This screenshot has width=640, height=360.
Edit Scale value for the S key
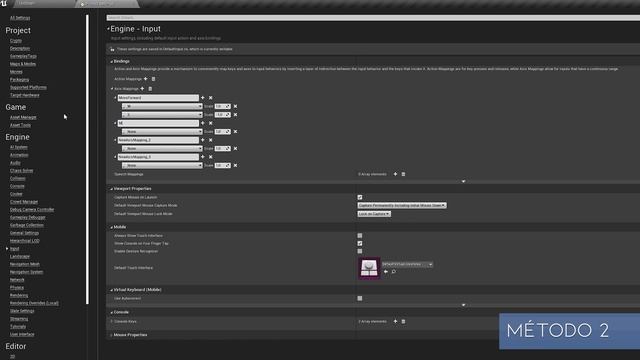223,115
